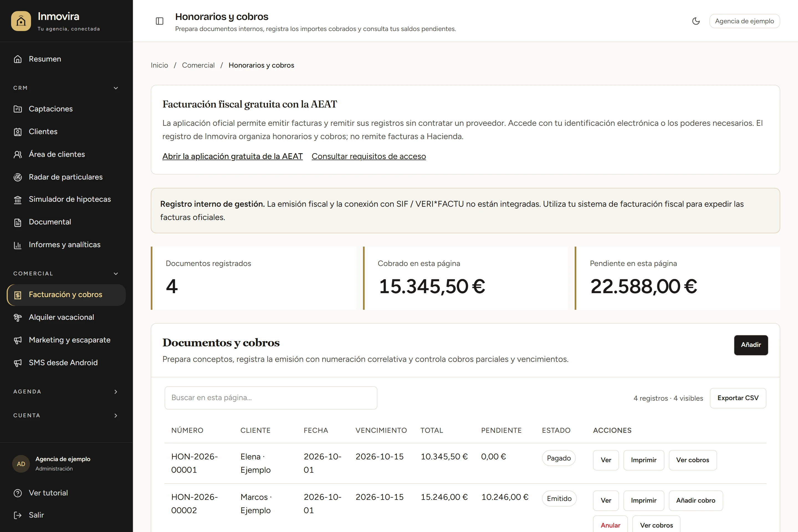Click the Marketing y escaparate megaphone icon
This screenshot has height=532, width=798.
[x=18, y=340]
